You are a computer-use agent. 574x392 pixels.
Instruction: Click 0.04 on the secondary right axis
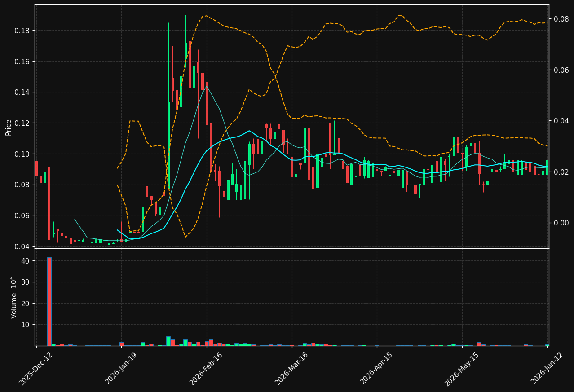[561, 121]
